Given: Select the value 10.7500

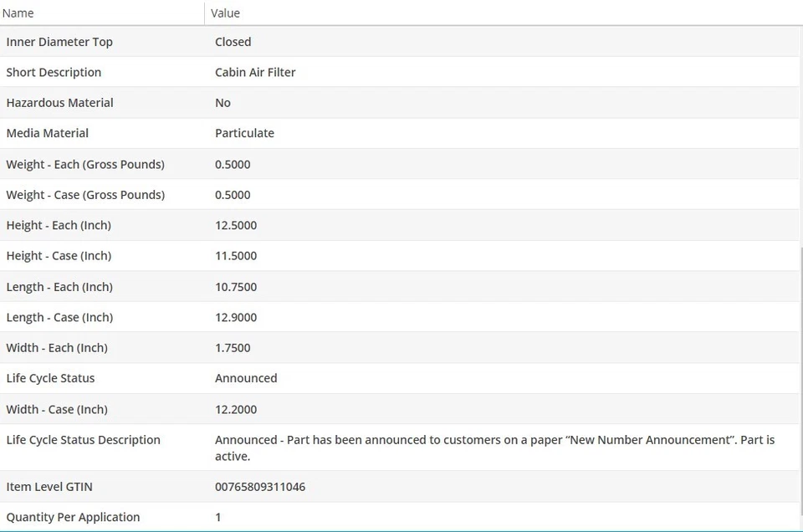Looking at the screenshot, I should 236,287.
